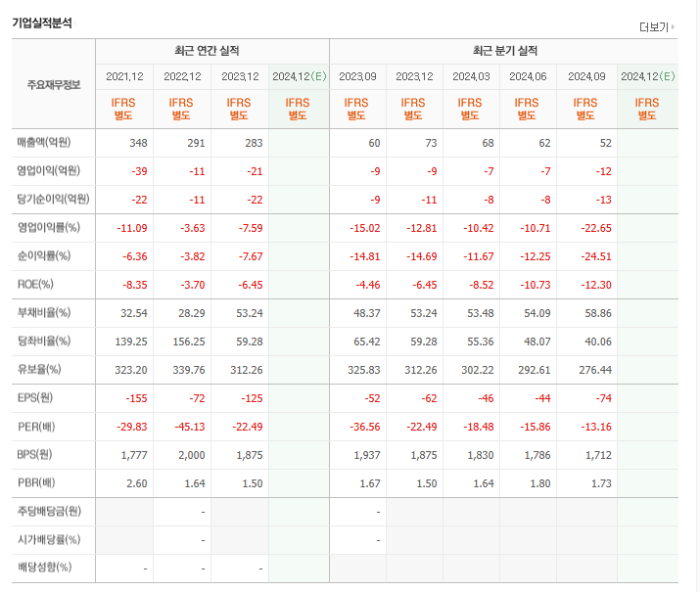Click the 배당성향(%) row label
700x592 pixels.
44,568
